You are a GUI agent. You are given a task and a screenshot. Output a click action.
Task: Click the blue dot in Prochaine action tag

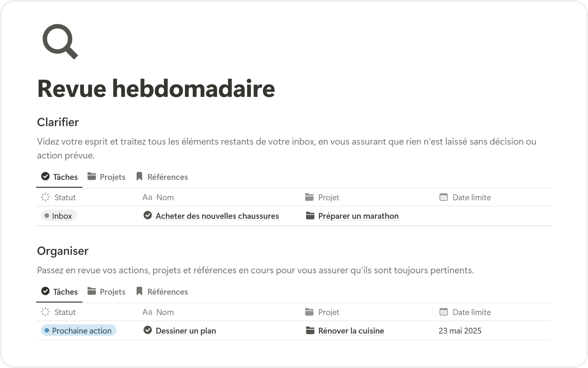click(47, 331)
